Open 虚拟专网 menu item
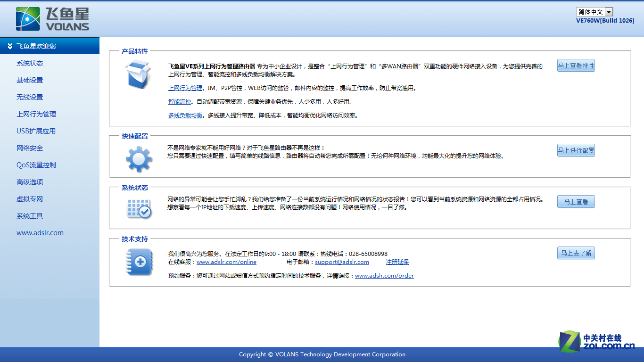644x362 pixels. 30,199
